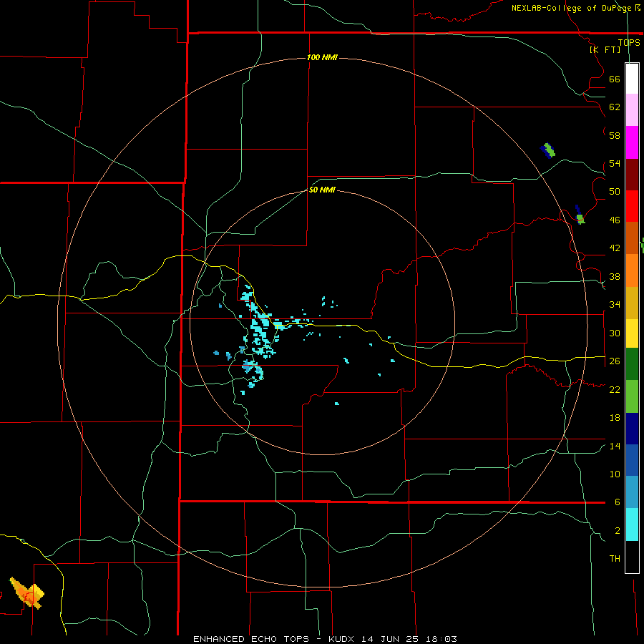The image size is (644, 644).
Task: Click the cyan legend swatch near 2
Action: pos(632,525)
